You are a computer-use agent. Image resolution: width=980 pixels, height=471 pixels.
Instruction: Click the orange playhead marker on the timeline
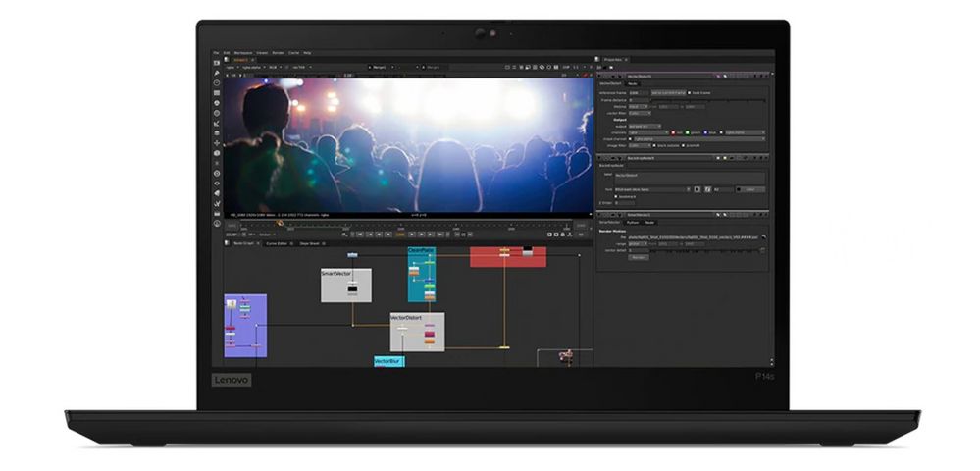coord(280,222)
